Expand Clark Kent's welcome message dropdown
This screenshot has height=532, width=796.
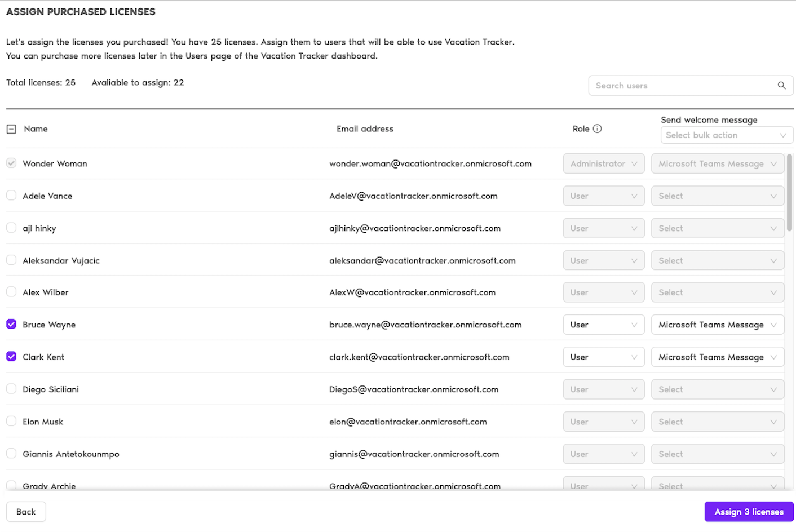click(717, 357)
